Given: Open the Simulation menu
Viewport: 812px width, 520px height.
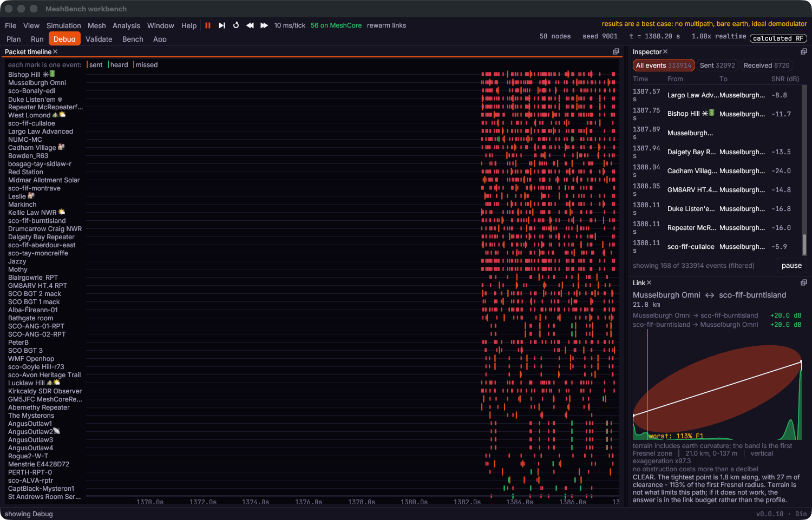Looking at the screenshot, I should pyautogui.click(x=64, y=25).
